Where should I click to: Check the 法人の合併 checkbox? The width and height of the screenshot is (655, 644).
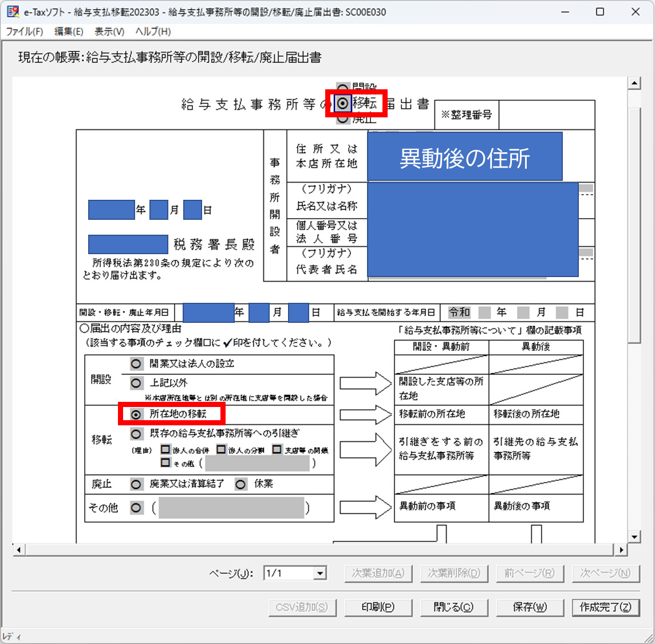click(x=165, y=449)
